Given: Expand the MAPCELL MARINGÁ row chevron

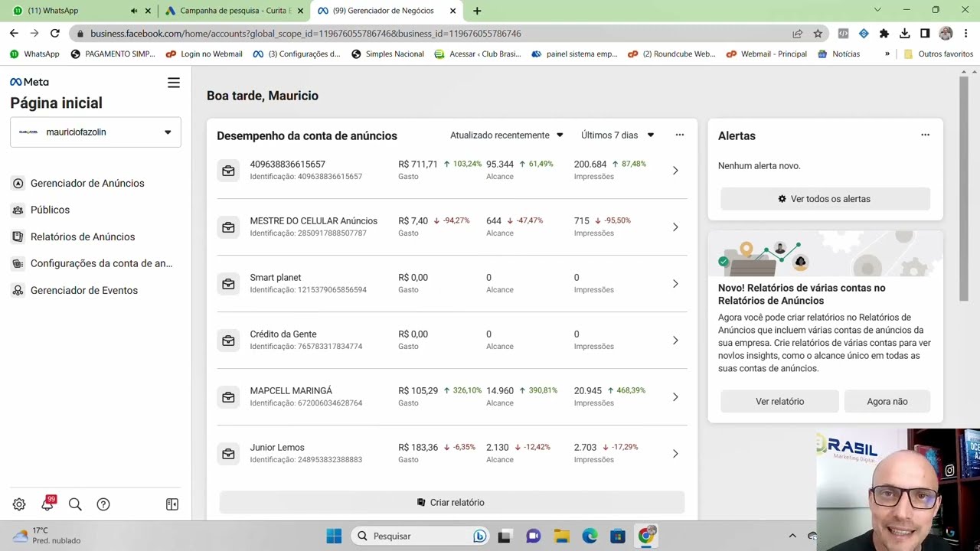Looking at the screenshot, I should click(x=675, y=397).
